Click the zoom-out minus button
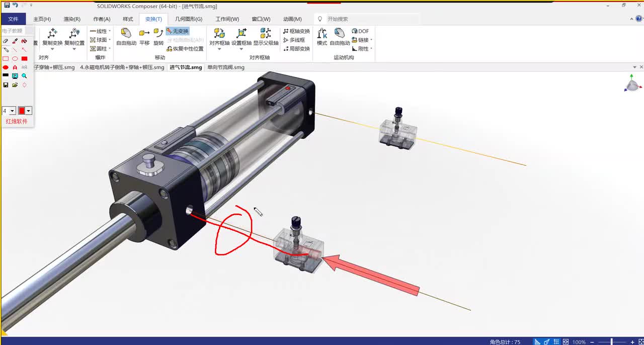This screenshot has width=644, height=345. [x=592, y=342]
